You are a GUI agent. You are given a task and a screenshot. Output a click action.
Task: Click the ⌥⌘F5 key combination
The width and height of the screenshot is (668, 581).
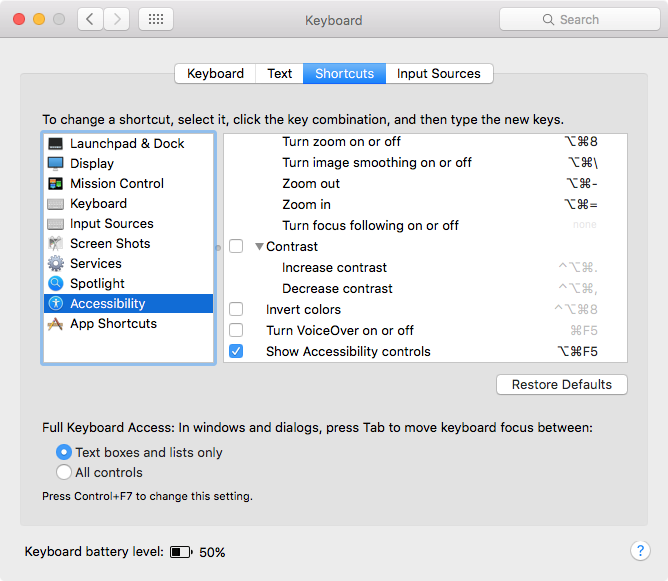coord(577,351)
